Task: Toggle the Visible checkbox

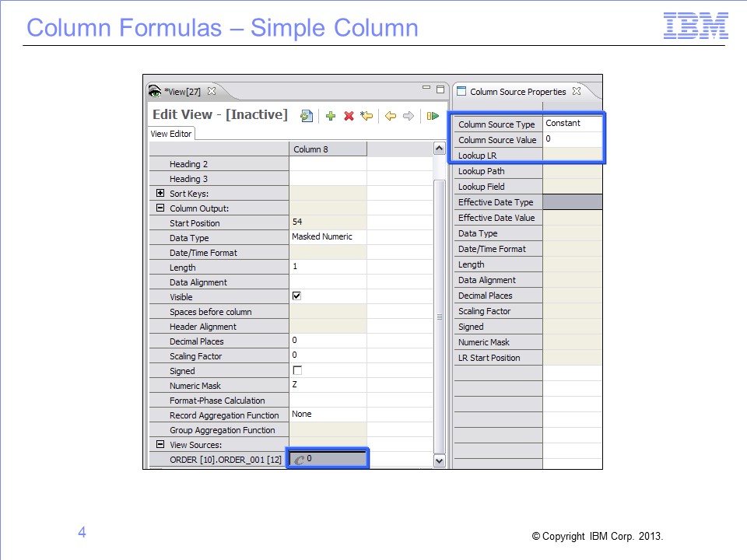Action: [296, 296]
